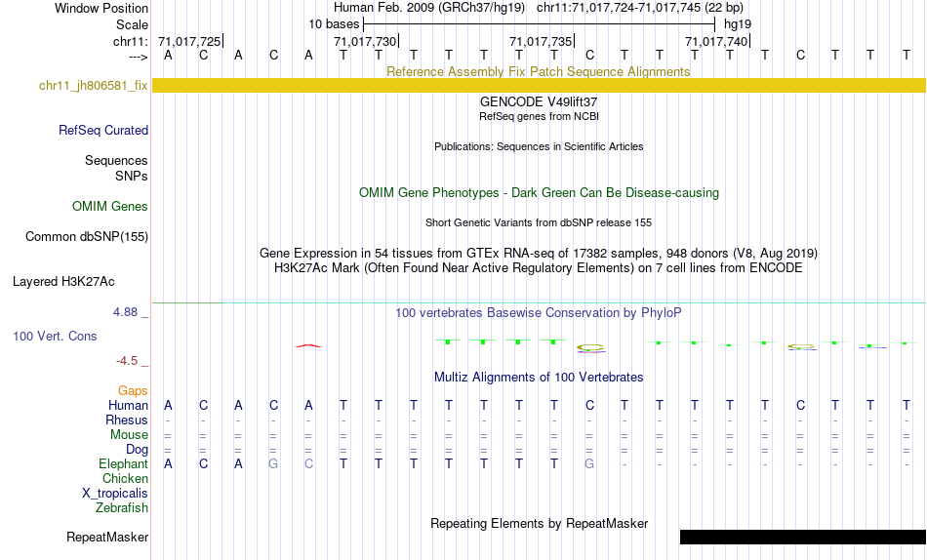Select the yellow fix patch alignment bar
Screen dimensions: 927x560
[539, 85]
